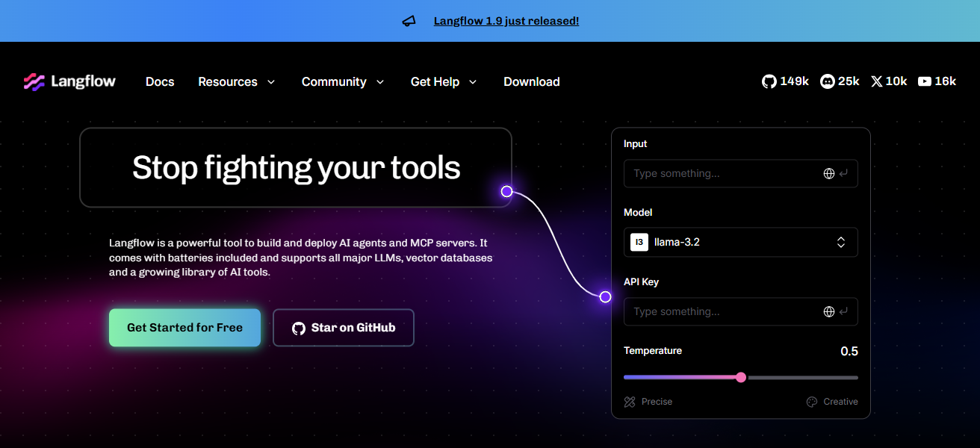Focus the Input text field
The height and width of the screenshot is (448, 980).
pyautogui.click(x=741, y=173)
